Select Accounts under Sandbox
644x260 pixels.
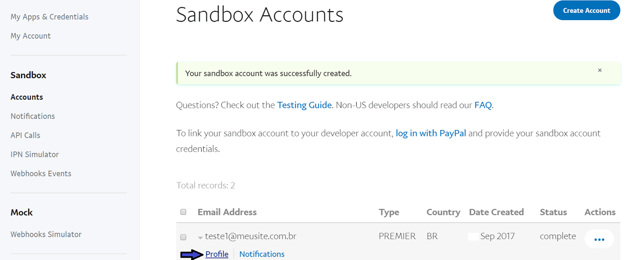pos(27,97)
